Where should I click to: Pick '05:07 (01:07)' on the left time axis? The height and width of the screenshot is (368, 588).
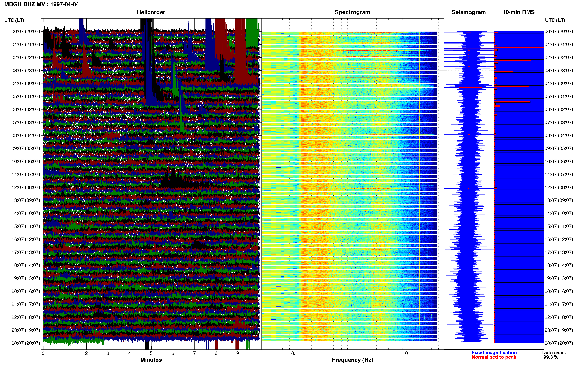[26, 96]
